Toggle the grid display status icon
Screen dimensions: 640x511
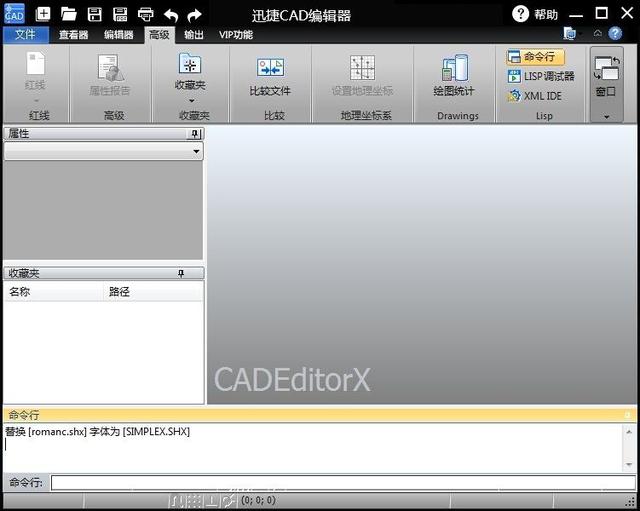click(194, 500)
